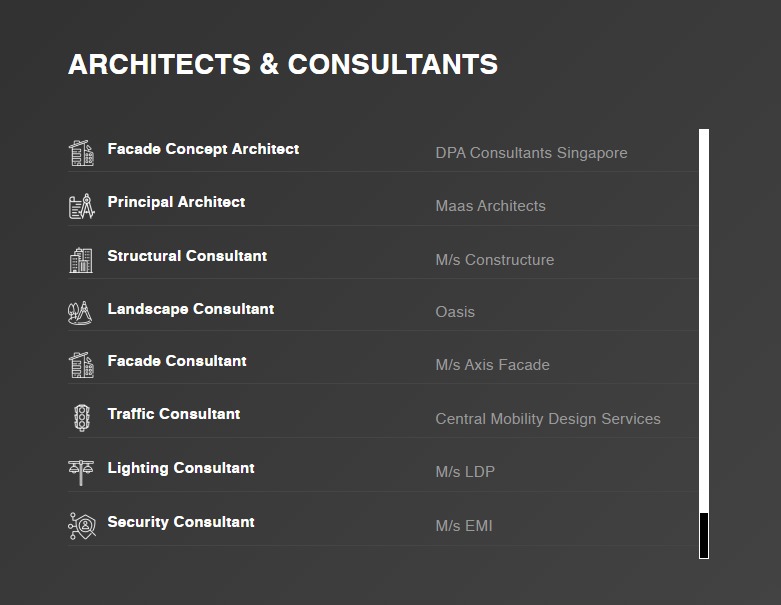Image resolution: width=781 pixels, height=605 pixels.
Task: Click the Principal Architect compass icon
Action: click(81, 206)
